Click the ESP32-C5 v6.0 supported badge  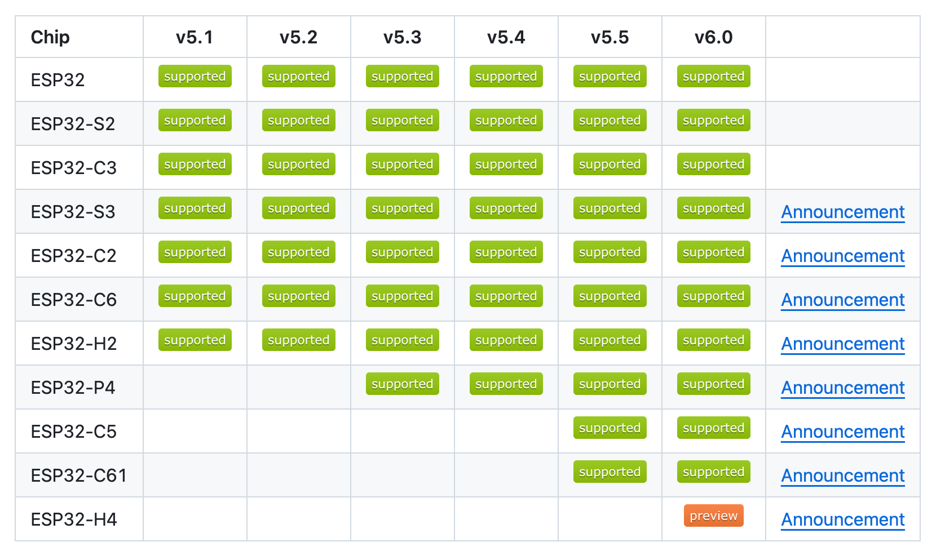pyautogui.click(x=713, y=428)
